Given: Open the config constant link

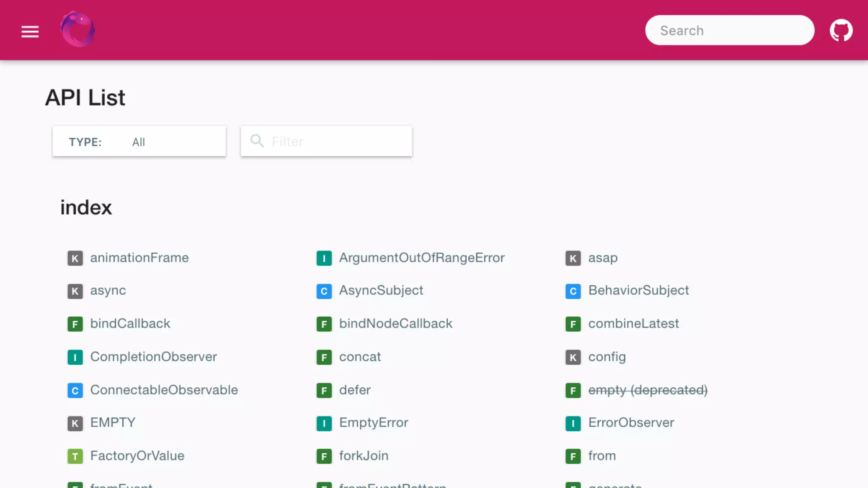Looking at the screenshot, I should (606, 357).
